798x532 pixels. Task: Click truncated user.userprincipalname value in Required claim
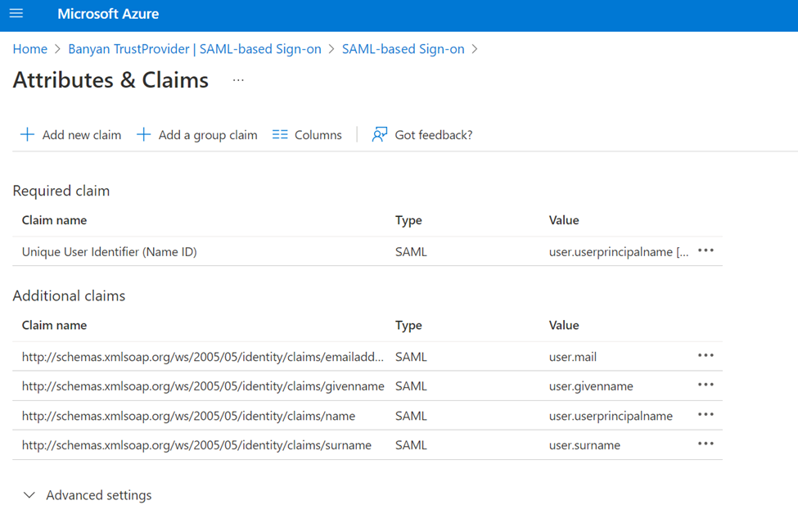tap(619, 252)
